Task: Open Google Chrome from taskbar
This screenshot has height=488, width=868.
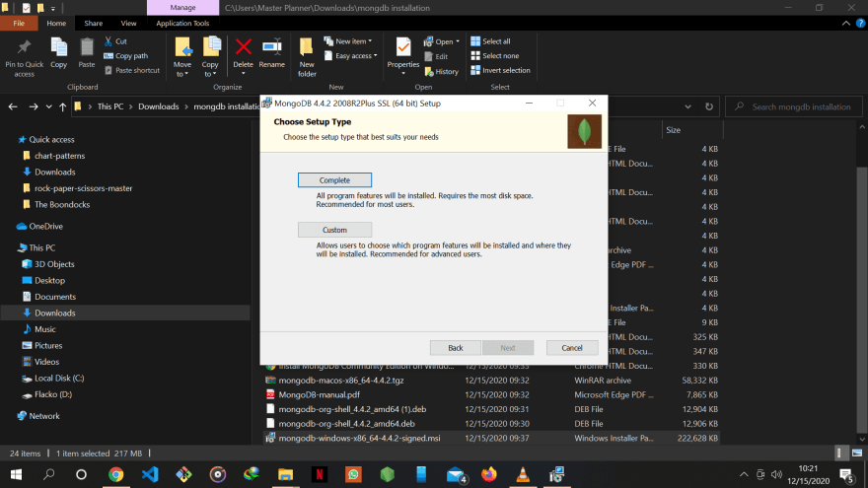Action: click(x=115, y=474)
